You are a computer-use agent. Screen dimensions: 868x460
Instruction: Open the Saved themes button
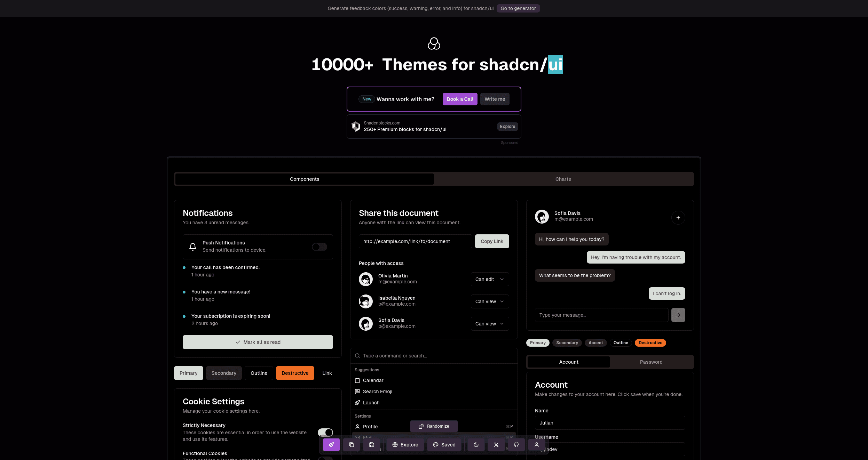coord(444,445)
